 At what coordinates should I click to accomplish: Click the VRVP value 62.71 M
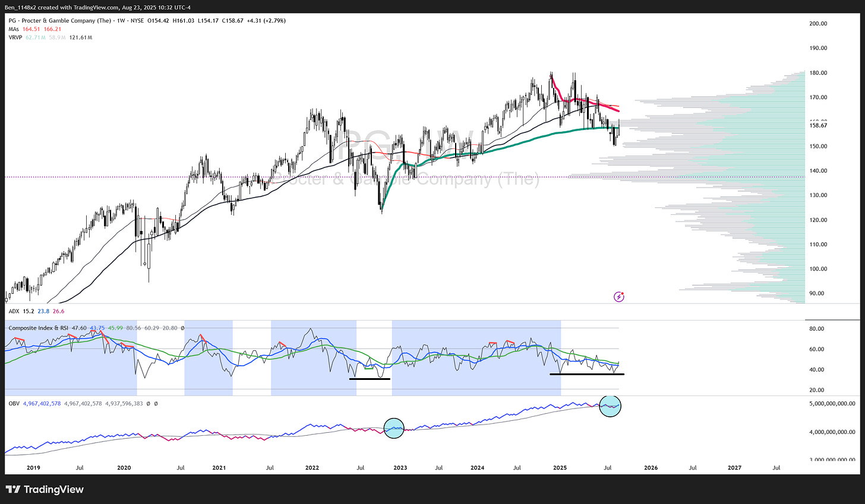36,37
